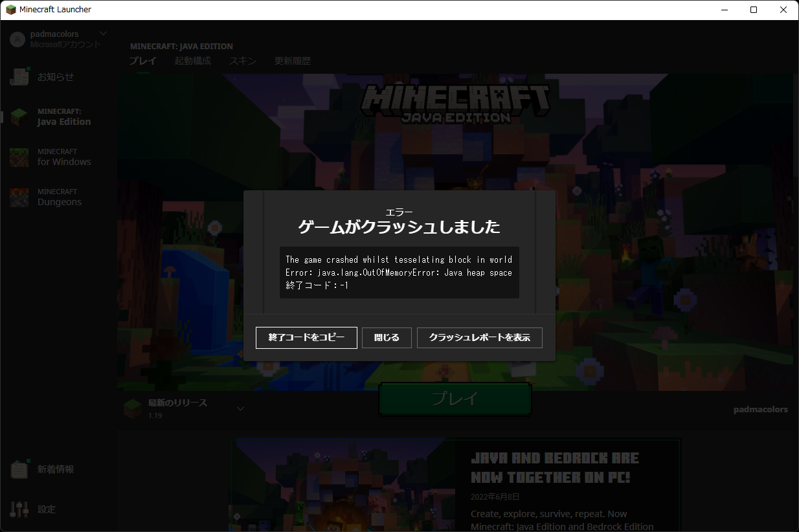Open the 設定 sliders icon

pos(19,509)
